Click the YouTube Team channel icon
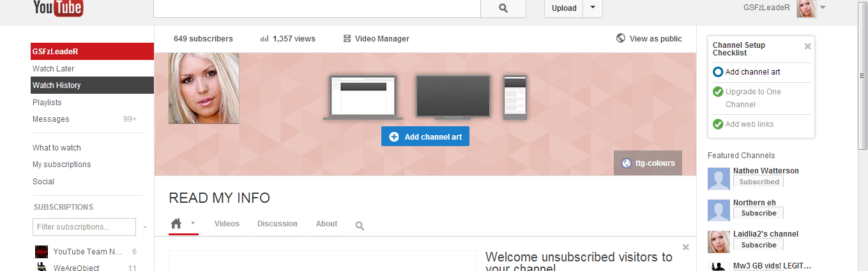868x271 pixels. 42,252
